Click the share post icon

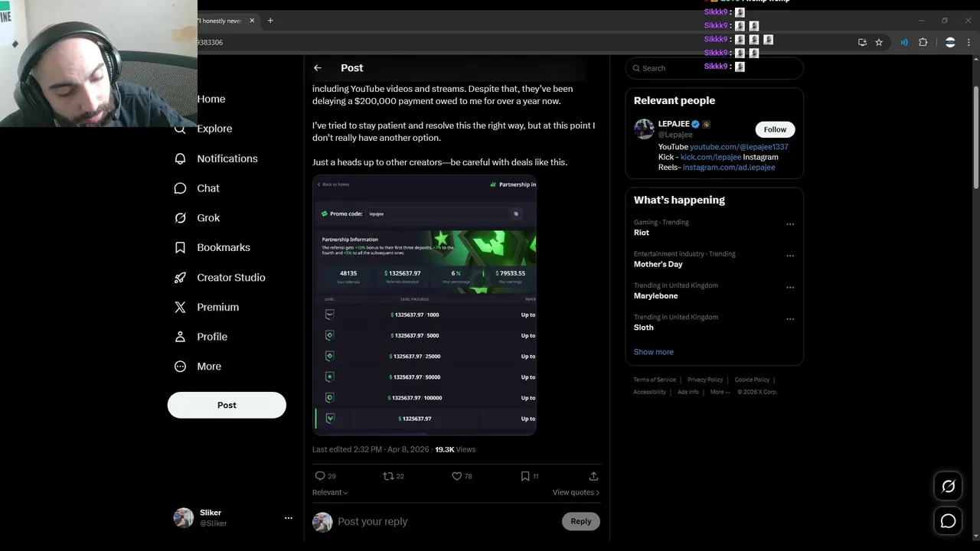point(593,476)
